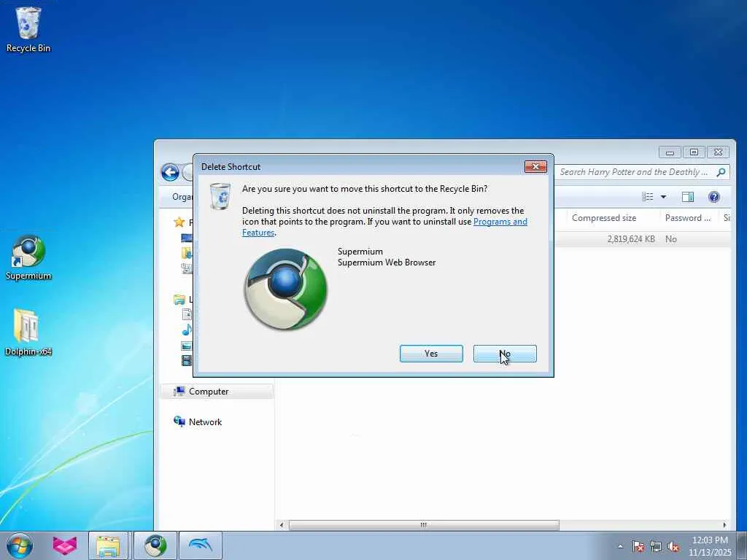Toggle the Explorer preview pane
Viewport: 747px width, 560px height.
tap(687, 197)
